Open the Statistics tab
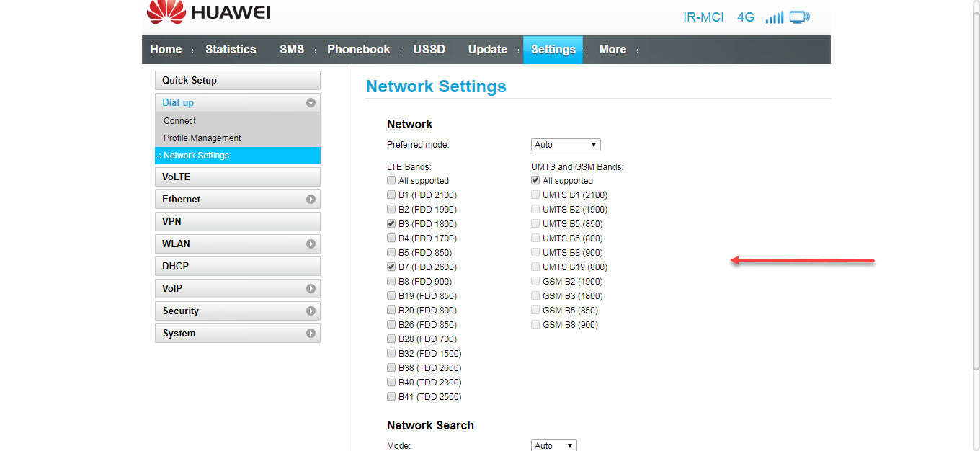The height and width of the screenshot is (451, 980). click(x=231, y=50)
